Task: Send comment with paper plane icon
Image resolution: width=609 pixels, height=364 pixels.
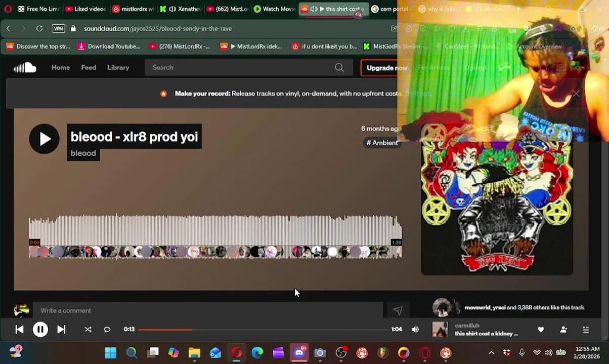Action: [x=398, y=310]
